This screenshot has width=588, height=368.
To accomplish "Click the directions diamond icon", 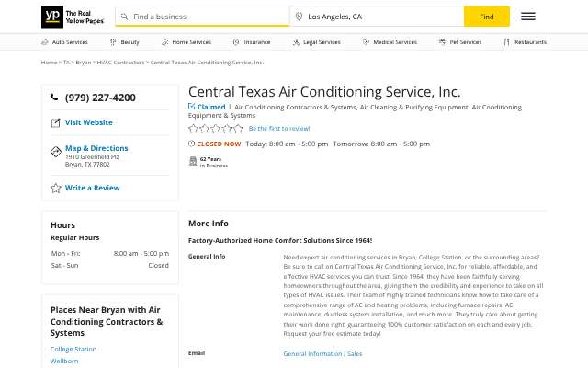I will coord(56,152).
